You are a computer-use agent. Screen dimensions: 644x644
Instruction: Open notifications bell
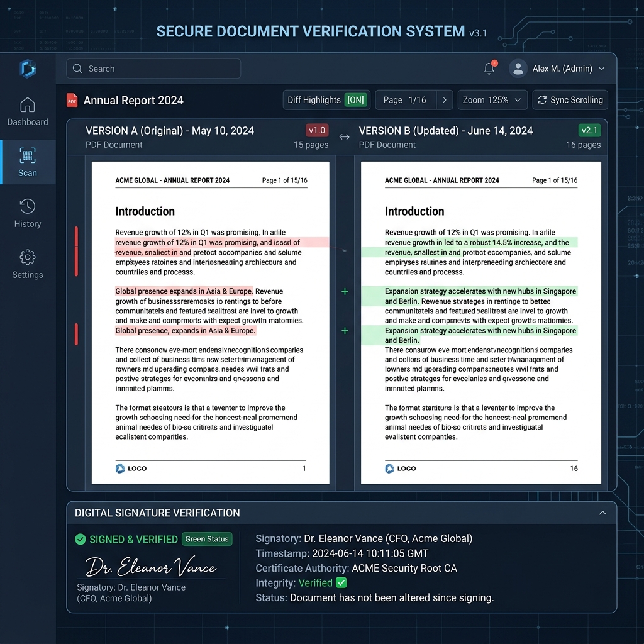click(489, 68)
